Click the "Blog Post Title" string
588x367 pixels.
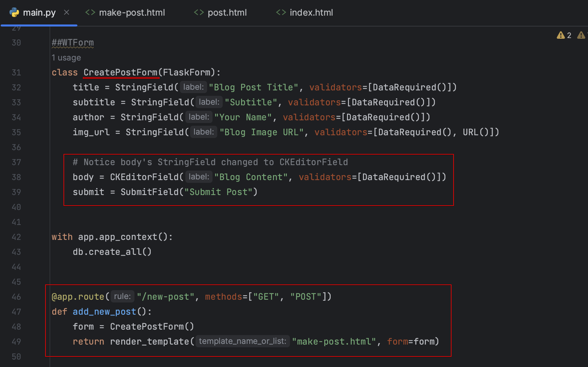(254, 87)
